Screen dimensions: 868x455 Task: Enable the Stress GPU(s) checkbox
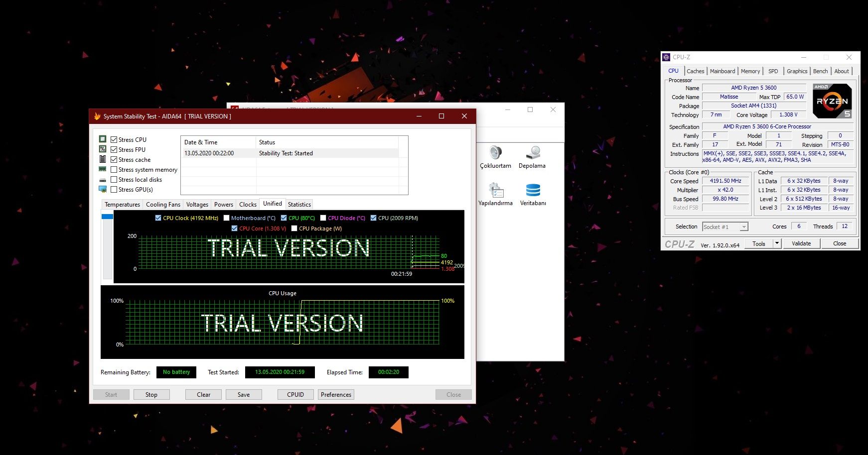pos(114,190)
